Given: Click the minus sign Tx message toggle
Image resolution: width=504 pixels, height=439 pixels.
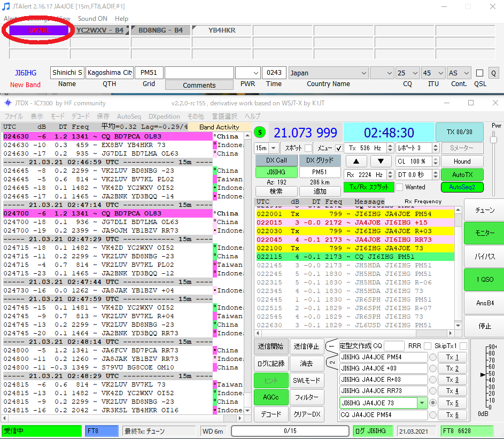Looking at the screenshot, I should point(331,346).
